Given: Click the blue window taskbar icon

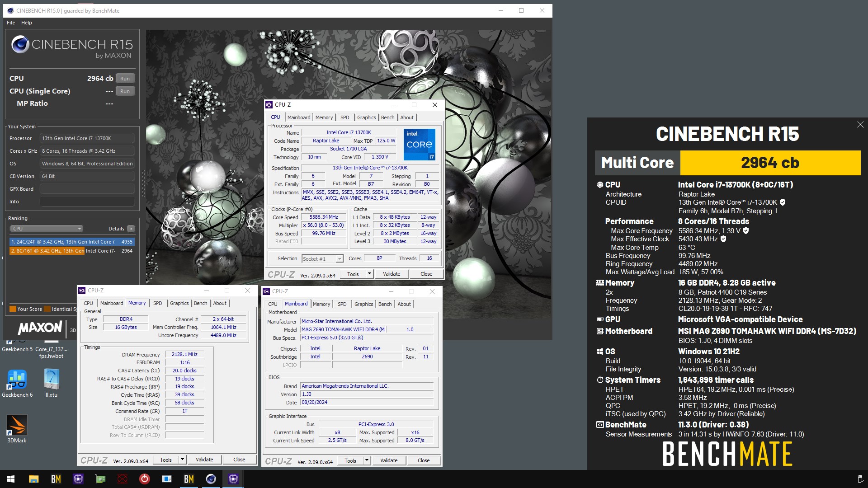Looking at the screenshot, I should click(167, 479).
